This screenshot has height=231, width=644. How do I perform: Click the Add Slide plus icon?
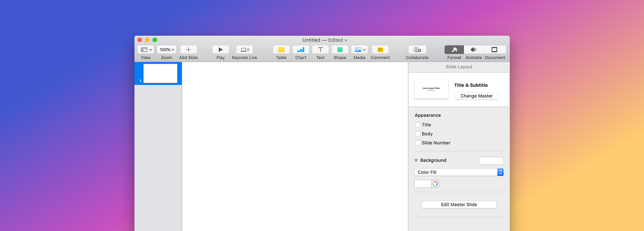click(188, 50)
